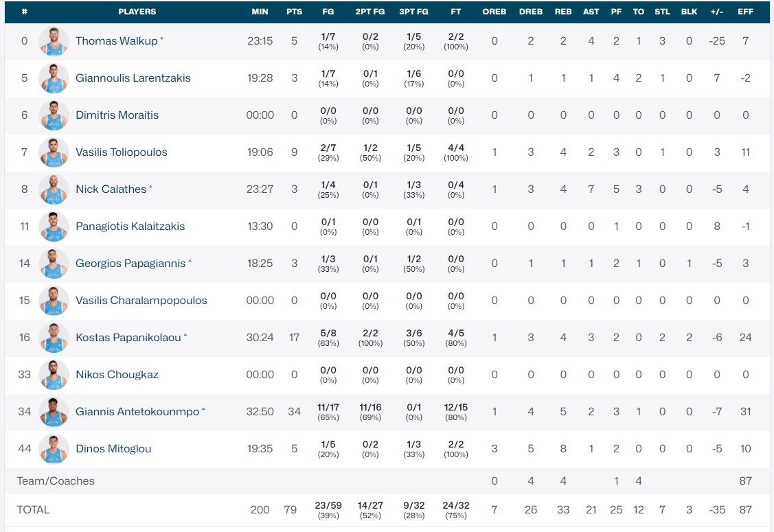Select Giannis Antetokounmpo's 31 efficiency cell
The height and width of the screenshot is (532, 774).
tap(745, 412)
